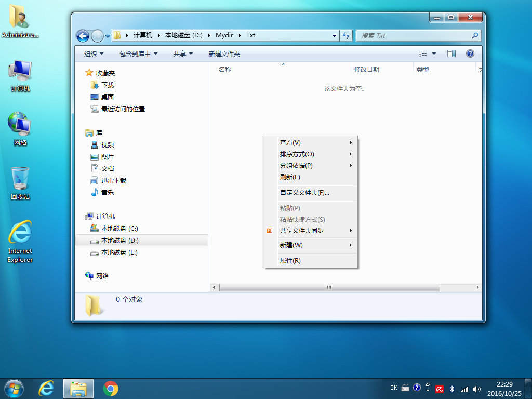Toggle the preview pane icon

(451, 54)
